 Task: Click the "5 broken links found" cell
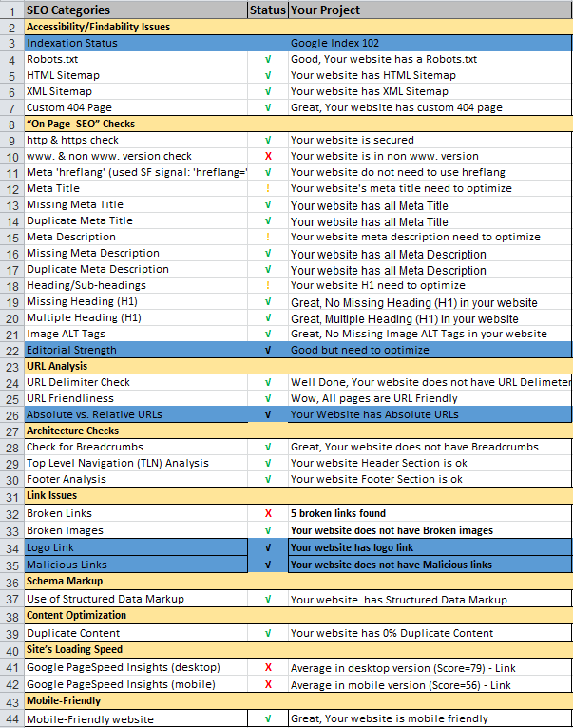pos(430,513)
